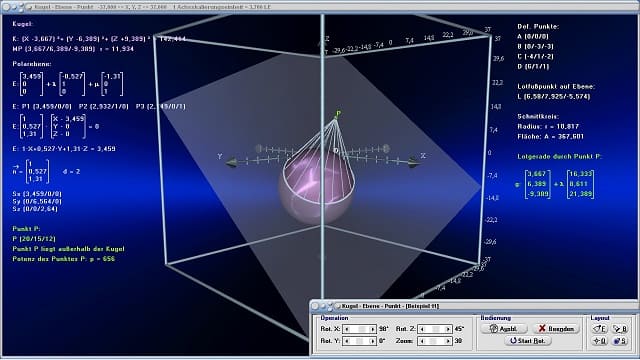640x360 pixels.
Task: Click the Ausbl. hide button
Action: tap(504, 329)
